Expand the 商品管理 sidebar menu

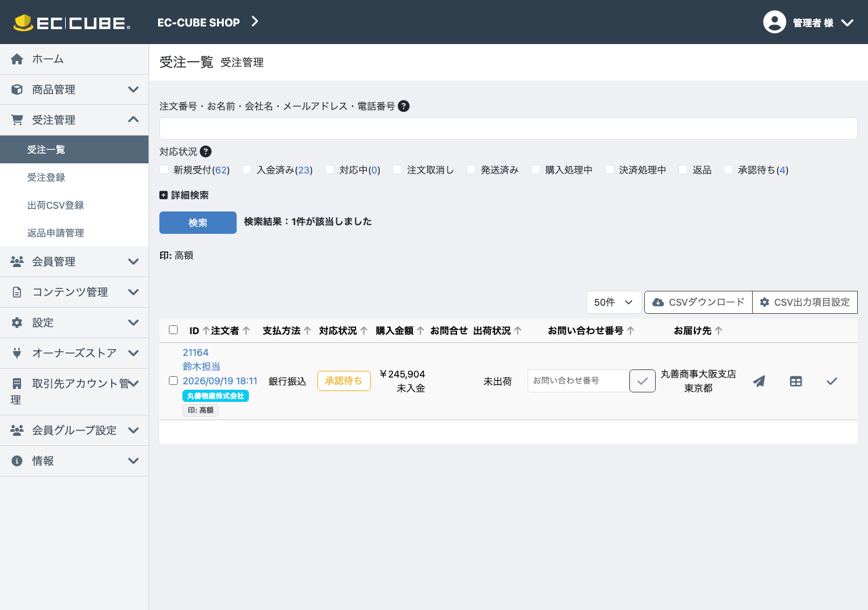click(74, 89)
